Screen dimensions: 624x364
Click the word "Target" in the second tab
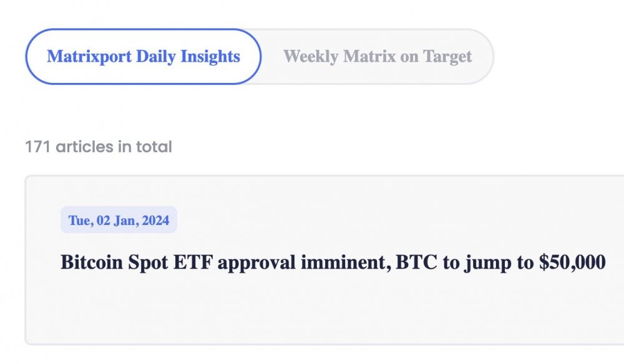pyautogui.click(x=447, y=57)
